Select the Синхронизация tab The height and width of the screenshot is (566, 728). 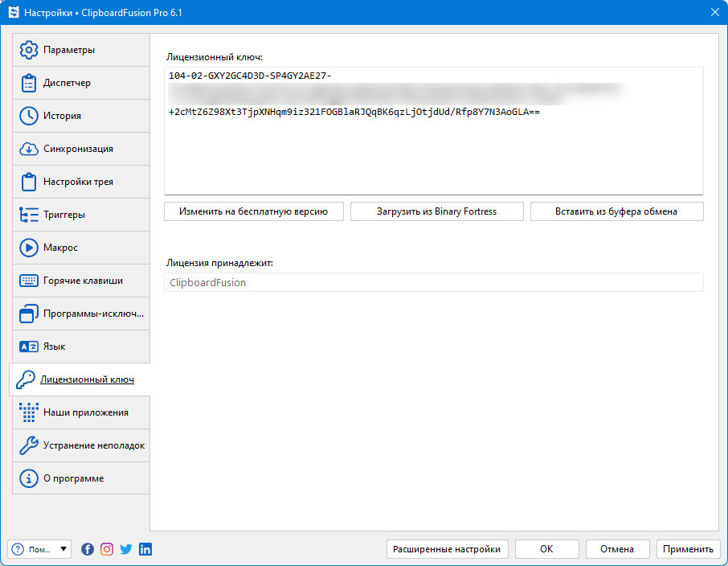[x=81, y=149]
